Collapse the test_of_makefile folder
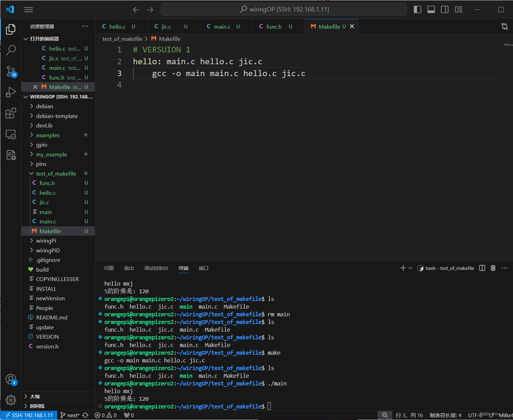The width and height of the screenshot is (513, 420). [58, 174]
